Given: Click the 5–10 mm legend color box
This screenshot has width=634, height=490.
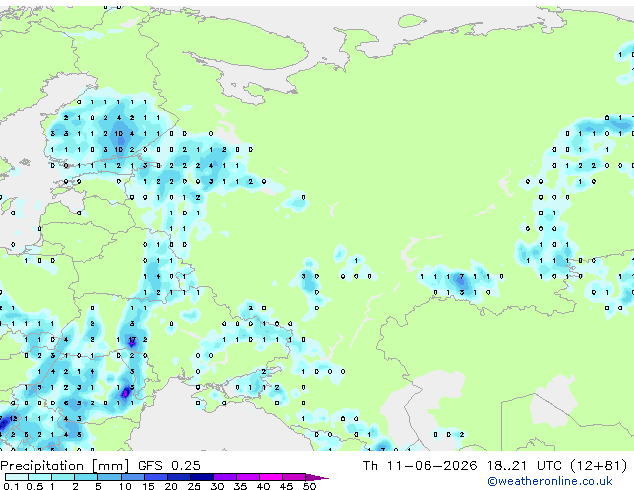Looking at the screenshot, I should tap(110, 477).
